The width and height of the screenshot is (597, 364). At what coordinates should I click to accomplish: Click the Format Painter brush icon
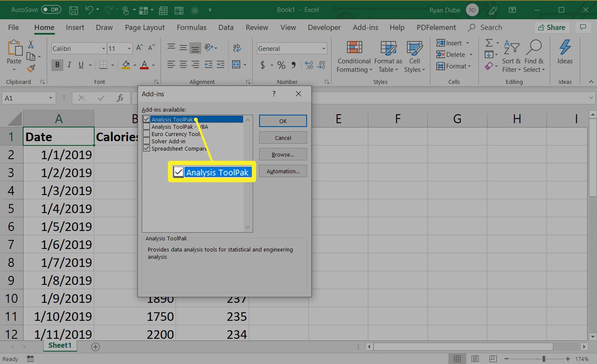click(x=31, y=68)
